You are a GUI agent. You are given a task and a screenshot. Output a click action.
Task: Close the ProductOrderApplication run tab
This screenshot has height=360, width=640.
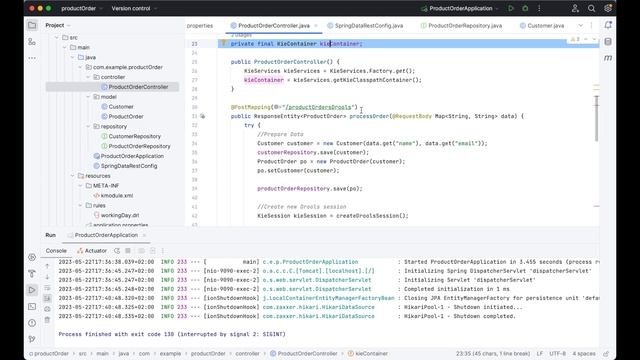144,235
